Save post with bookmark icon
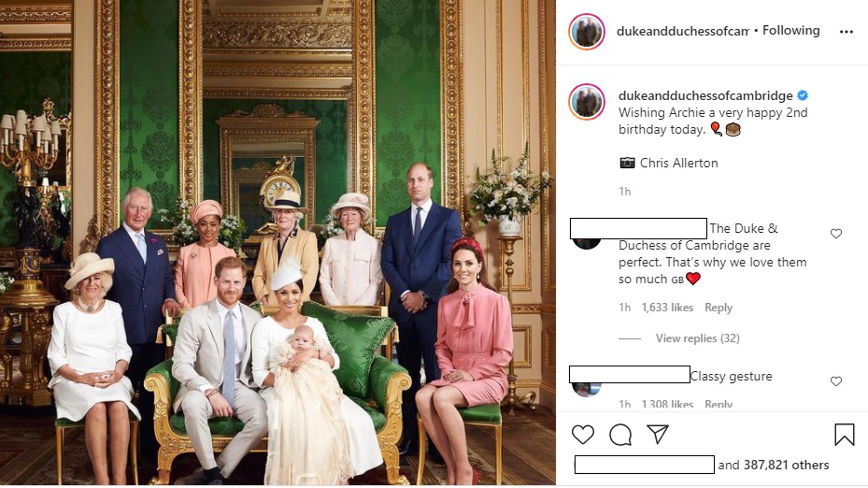 click(844, 435)
